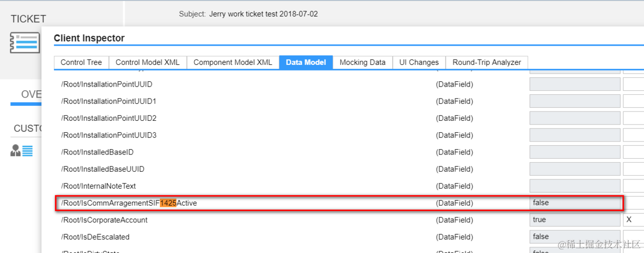Click the IsCommArragementSIF1425Active value field showing false
Image resolution: width=644 pixels, height=253 pixels.
click(x=575, y=203)
